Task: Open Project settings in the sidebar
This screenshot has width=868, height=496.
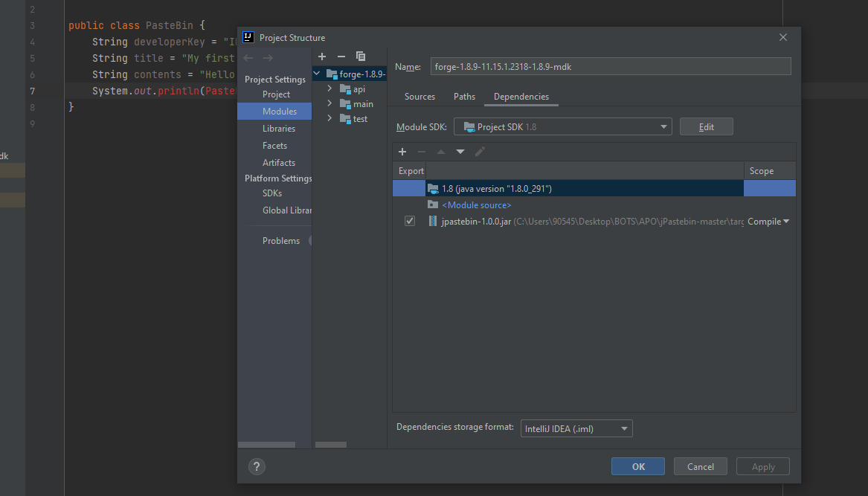Action: coord(276,94)
